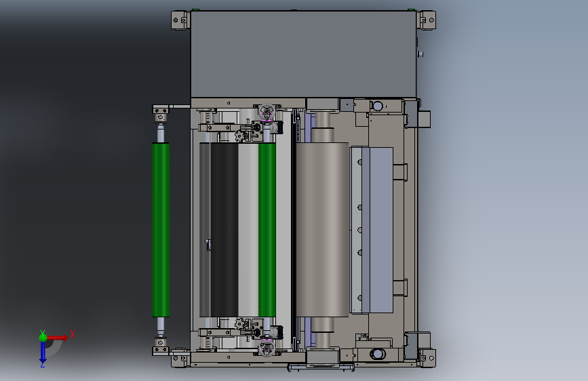Select the upper tab of the blue-gray plate
The height and width of the screenshot is (381, 588).
click(399, 172)
